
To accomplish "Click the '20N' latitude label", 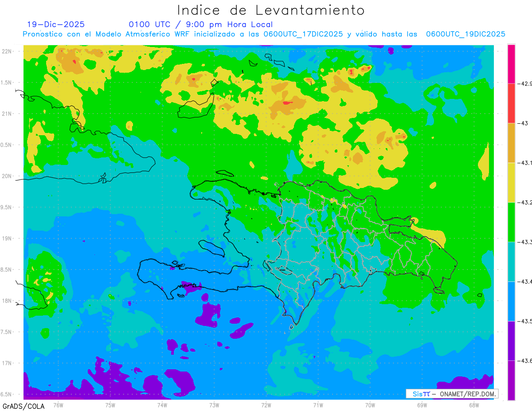I will click(7, 176).
